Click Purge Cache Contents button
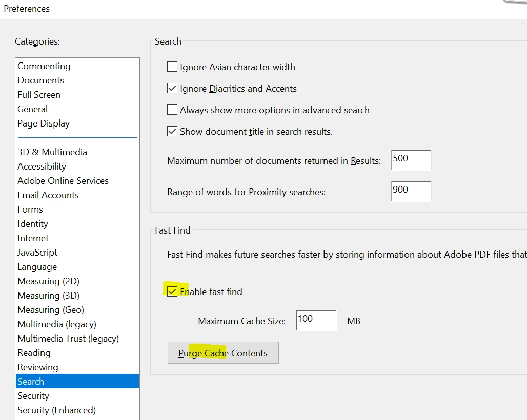The width and height of the screenshot is (527, 420). click(x=223, y=353)
